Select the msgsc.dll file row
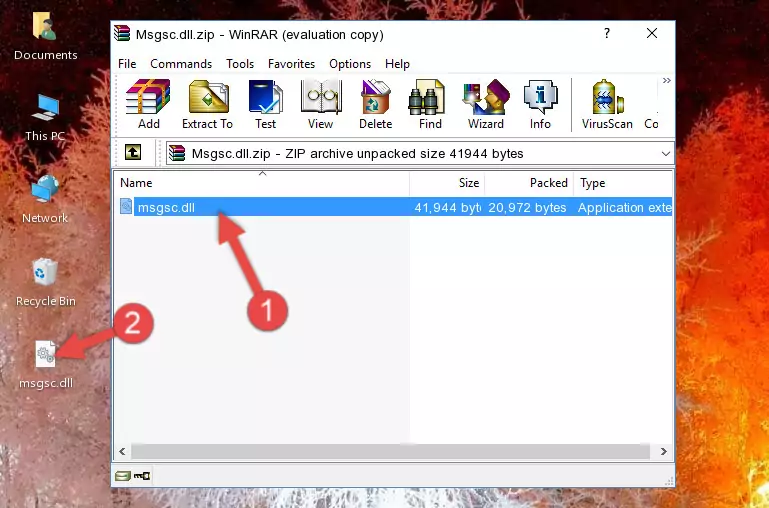Image resolution: width=769 pixels, height=508 pixels. pyautogui.click(x=394, y=207)
